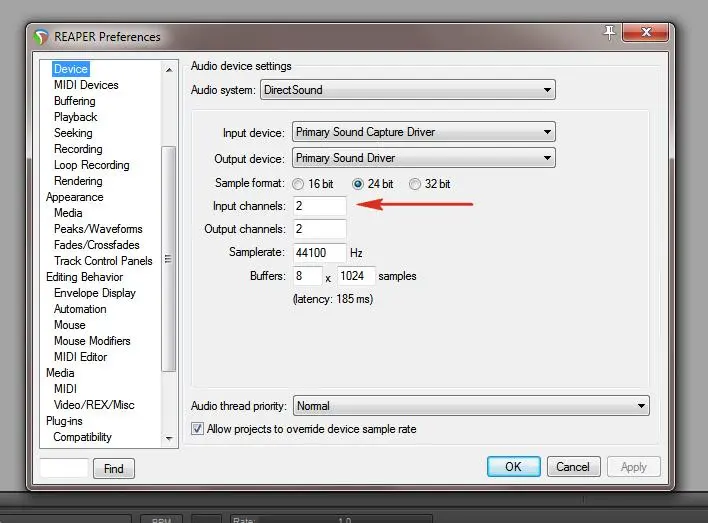Cancel the preferences dialog
708x523 pixels.
[x=573, y=467]
